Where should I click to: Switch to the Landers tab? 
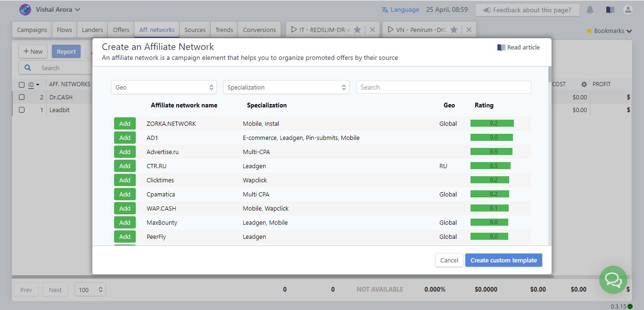click(x=92, y=30)
